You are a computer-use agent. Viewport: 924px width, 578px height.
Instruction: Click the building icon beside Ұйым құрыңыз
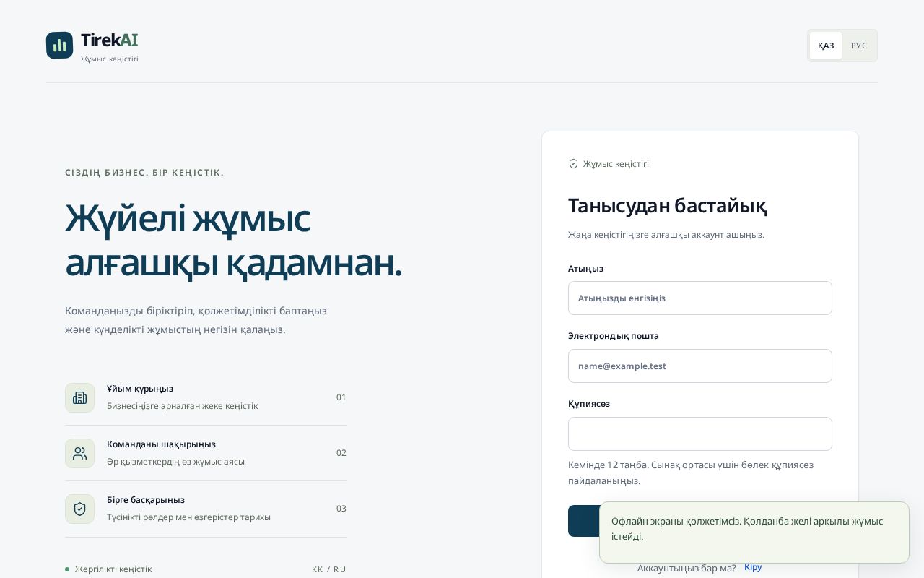[79, 397]
